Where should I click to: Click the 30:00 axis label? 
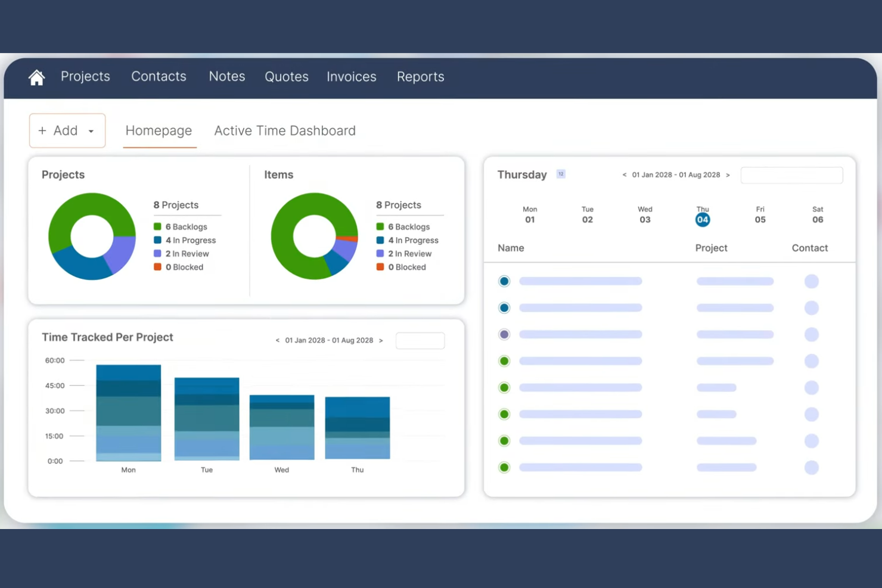(x=55, y=410)
